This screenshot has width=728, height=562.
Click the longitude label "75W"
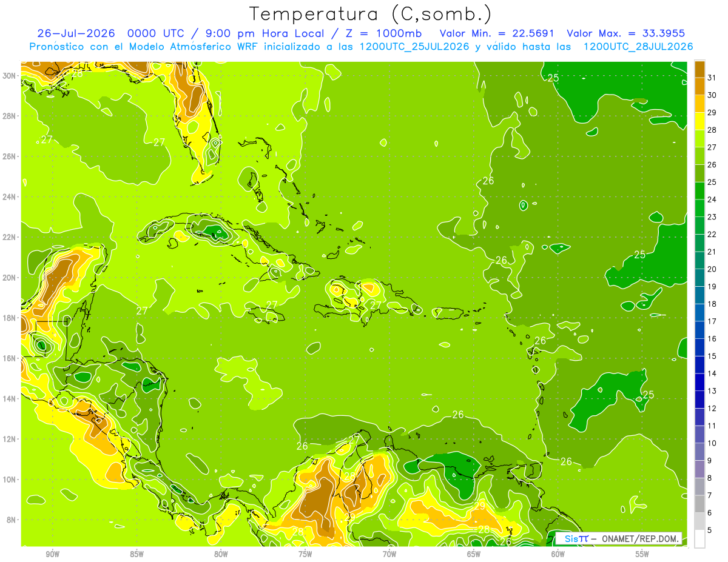(305, 554)
